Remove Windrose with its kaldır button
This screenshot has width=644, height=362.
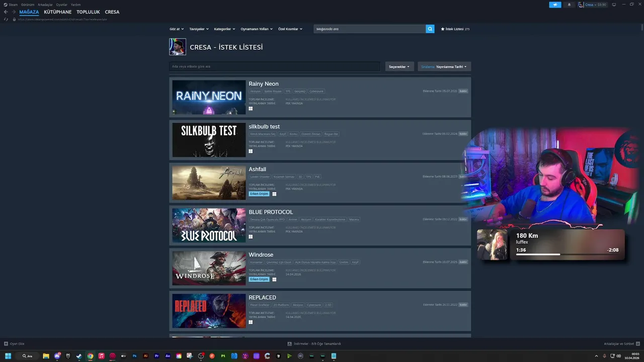[x=463, y=262]
